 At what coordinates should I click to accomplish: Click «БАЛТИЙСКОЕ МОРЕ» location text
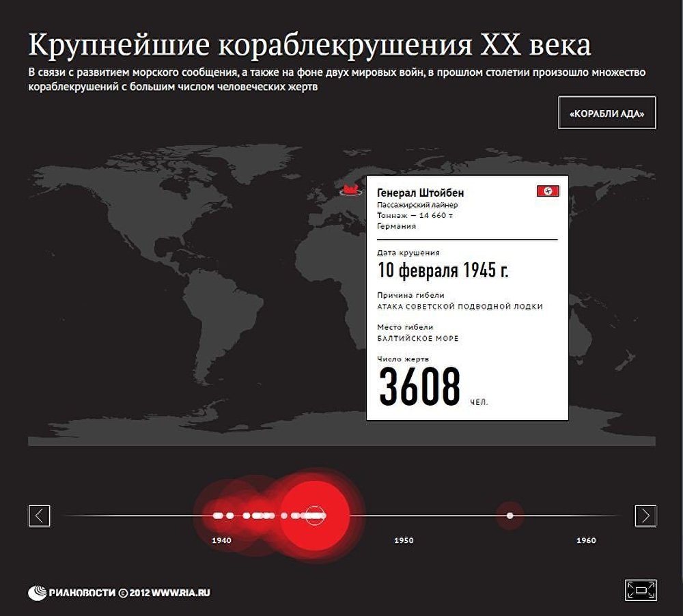click(x=418, y=338)
